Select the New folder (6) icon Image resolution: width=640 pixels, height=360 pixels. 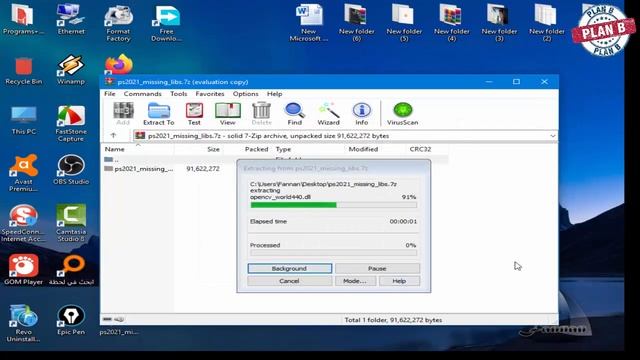pyautogui.click(x=356, y=23)
